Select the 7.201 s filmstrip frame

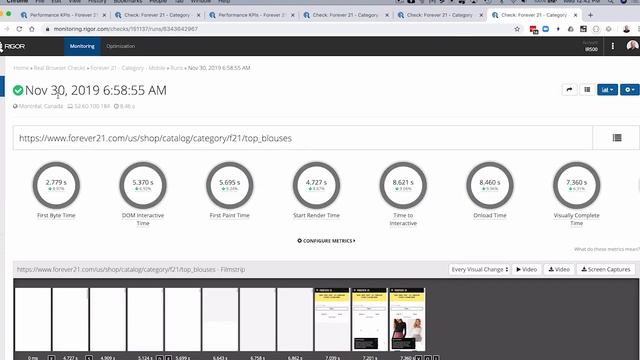pos(370,319)
